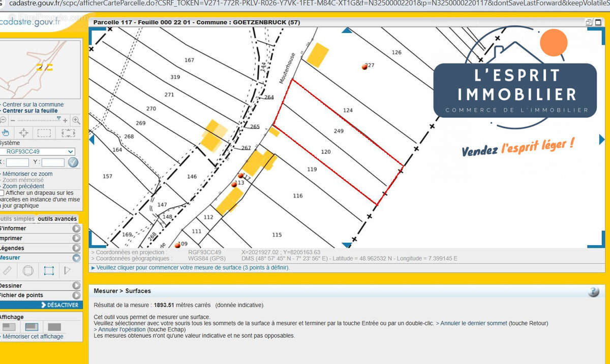
Task: Validate coordinates with the checkmark button
Action: [x=73, y=162]
